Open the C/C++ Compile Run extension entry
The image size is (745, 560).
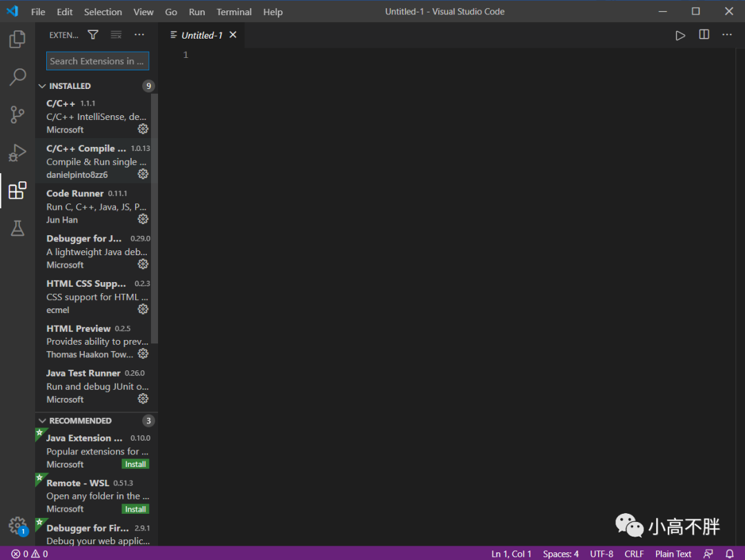pos(93,161)
